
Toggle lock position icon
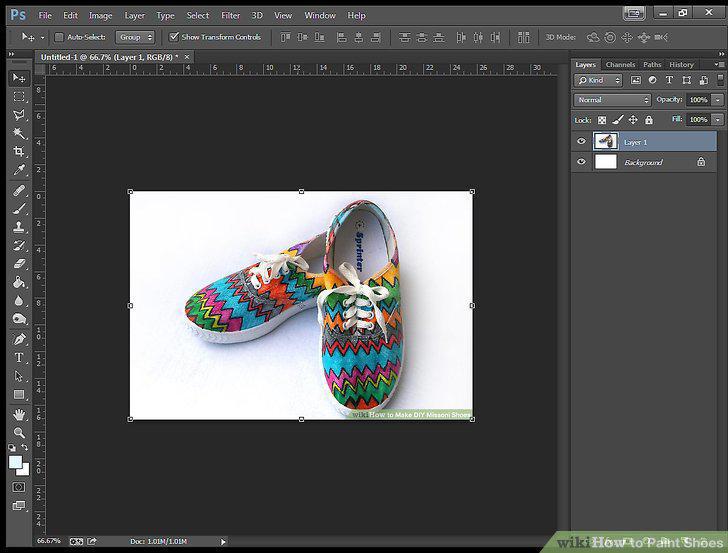tap(633, 120)
